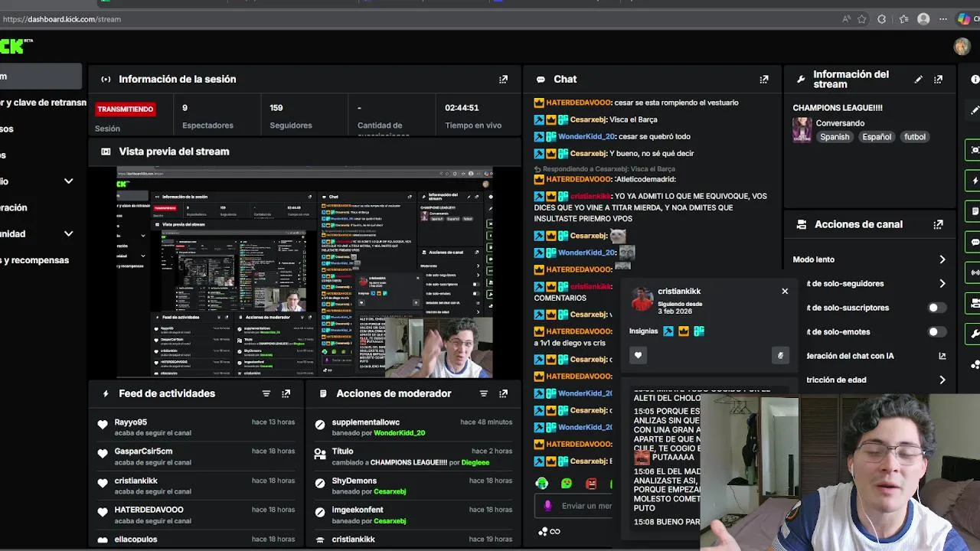
Task: Click the Conversando category thumbnail
Action: pos(802,130)
